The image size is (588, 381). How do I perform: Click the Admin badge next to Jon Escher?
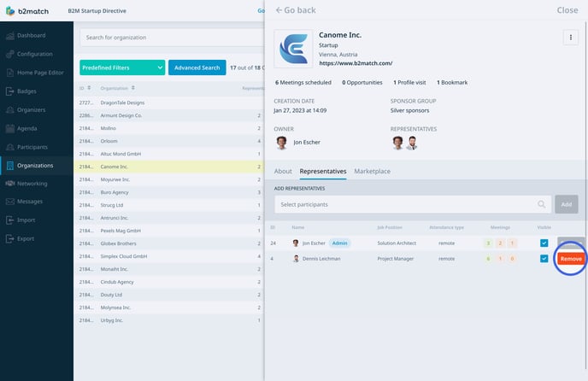tap(339, 243)
